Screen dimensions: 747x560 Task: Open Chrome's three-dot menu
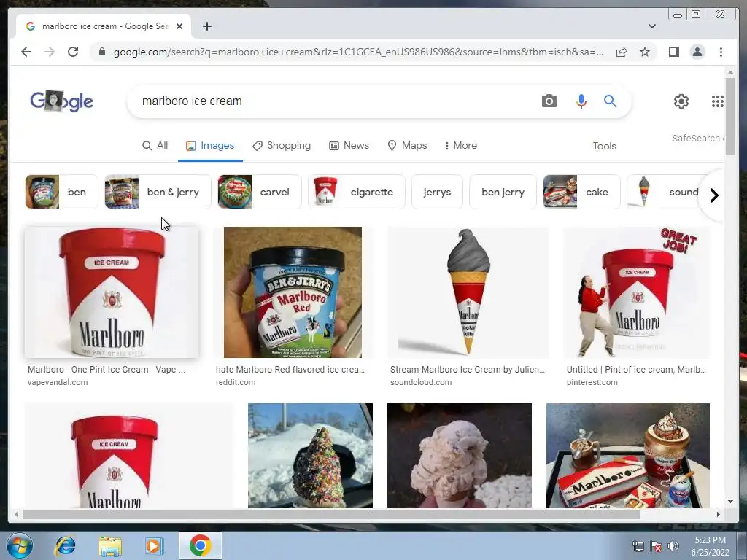click(721, 52)
